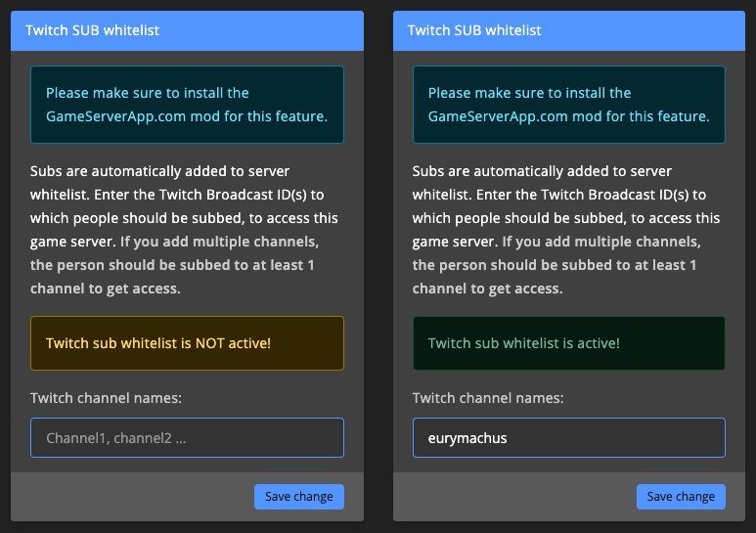The height and width of the screenshot is (533, 756).
Task: Select the right Twitch SUB whitelist header
Action: coord(569,30)
